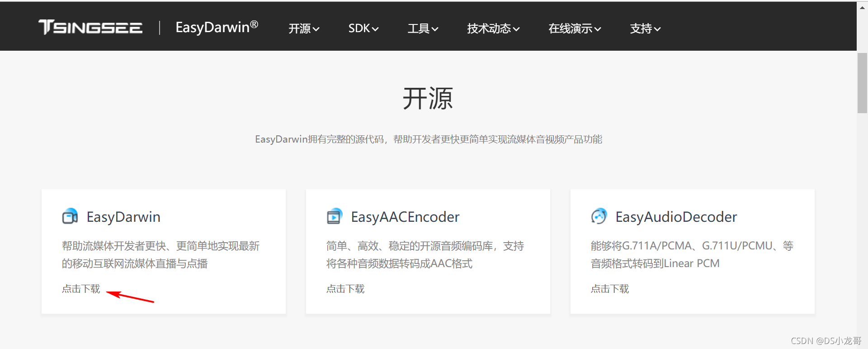Click the EasyAACEncoder player icon
Viewport: 868px width, 349px height.
(x=335, y=216)
